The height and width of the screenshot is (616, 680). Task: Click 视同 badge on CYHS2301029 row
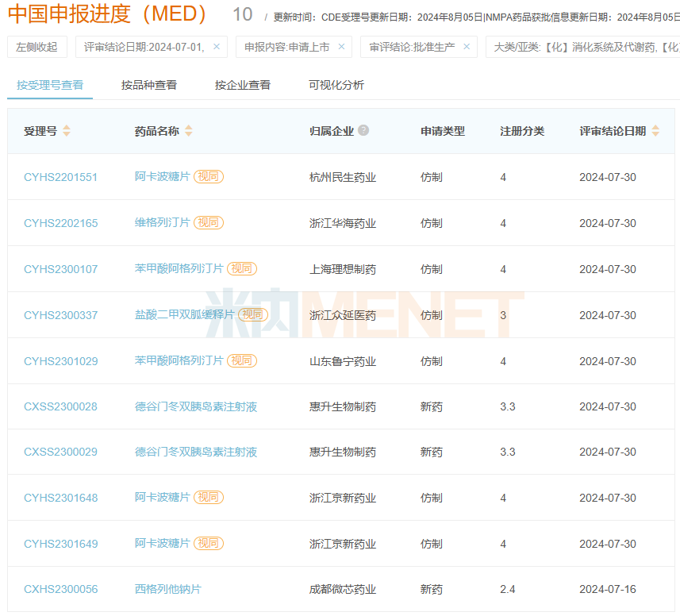coord(242,360)
